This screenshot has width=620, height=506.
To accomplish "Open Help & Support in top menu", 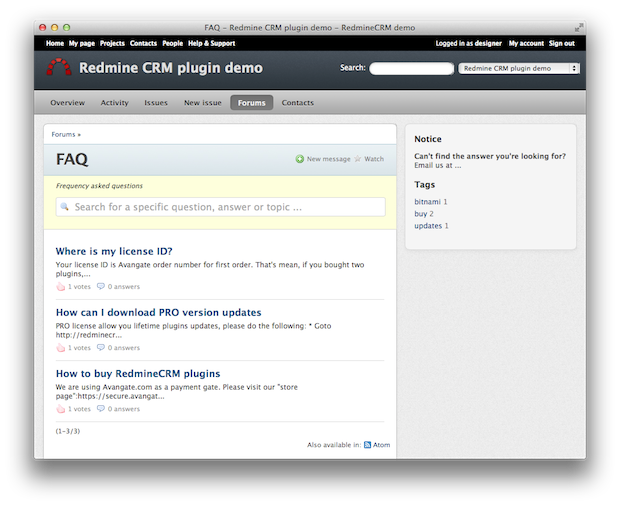I will 212,44.
